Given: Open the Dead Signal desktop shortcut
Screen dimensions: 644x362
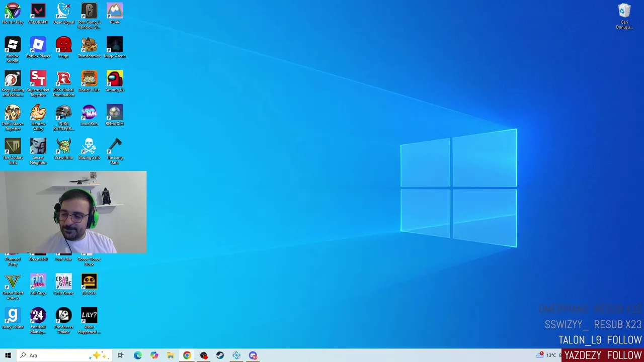Looking at the screenshot, I should [64, 14].
